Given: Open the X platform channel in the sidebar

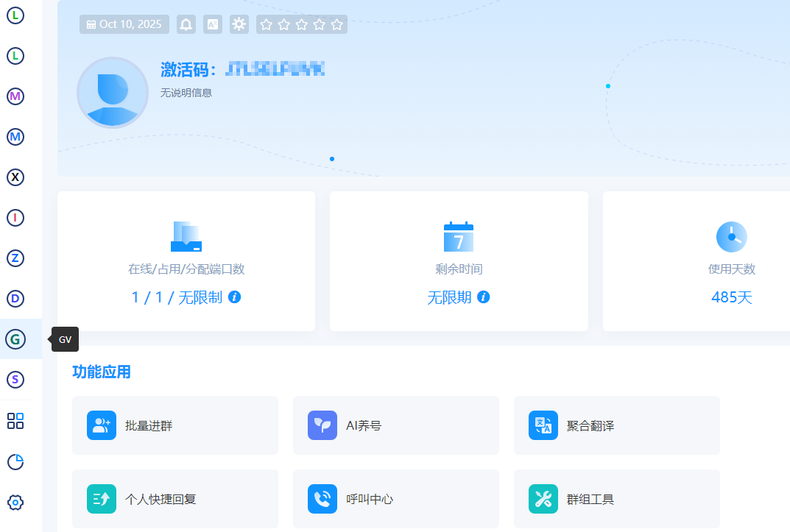Looking at the screenshot, I should tap(15, 177).
